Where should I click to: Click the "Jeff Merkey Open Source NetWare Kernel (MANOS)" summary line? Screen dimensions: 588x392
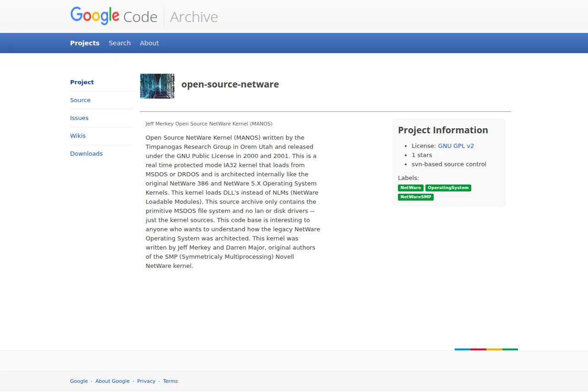(x=209, y=124)
